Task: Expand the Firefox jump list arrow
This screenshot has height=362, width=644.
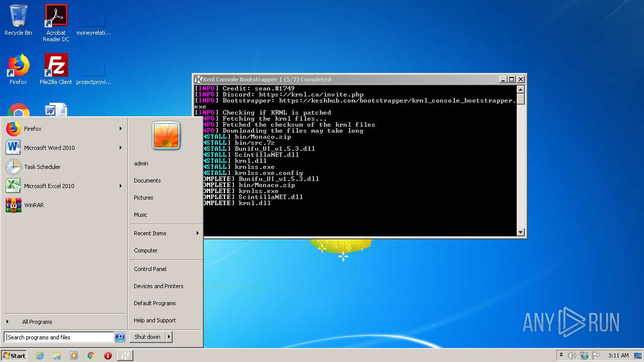Action: [121, 129]
